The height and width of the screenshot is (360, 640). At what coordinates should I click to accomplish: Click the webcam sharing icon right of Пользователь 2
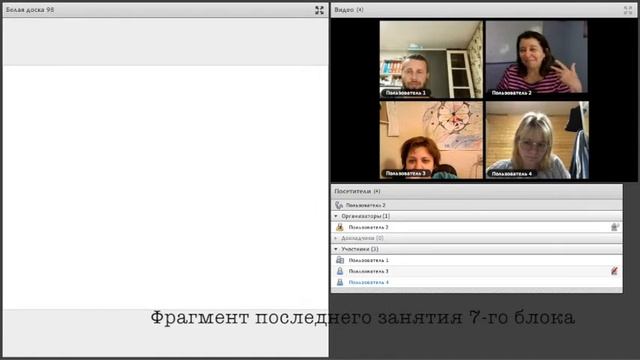tap(615, 227)
